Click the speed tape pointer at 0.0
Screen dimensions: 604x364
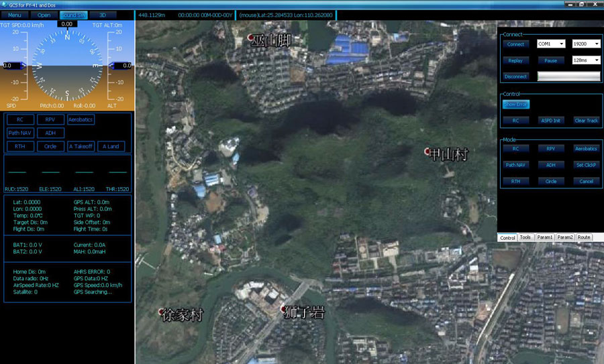pyautogui.click(x=13, y=66)
